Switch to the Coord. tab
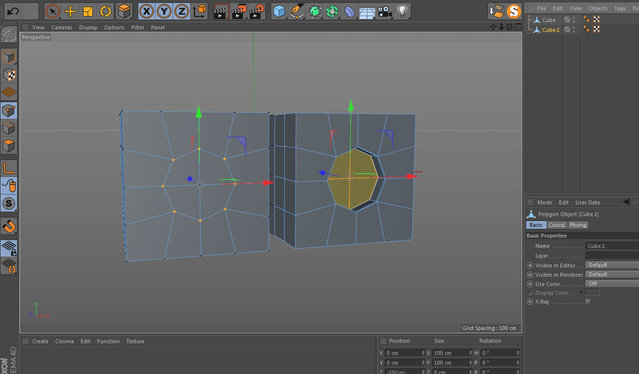 pyautogui.click(x=557, y=225)
